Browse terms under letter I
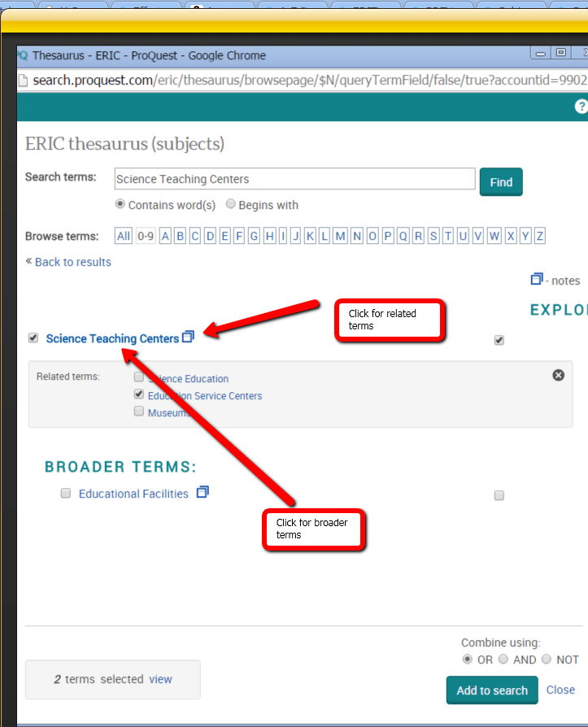588x727 pixels. (x=283, y=236)
